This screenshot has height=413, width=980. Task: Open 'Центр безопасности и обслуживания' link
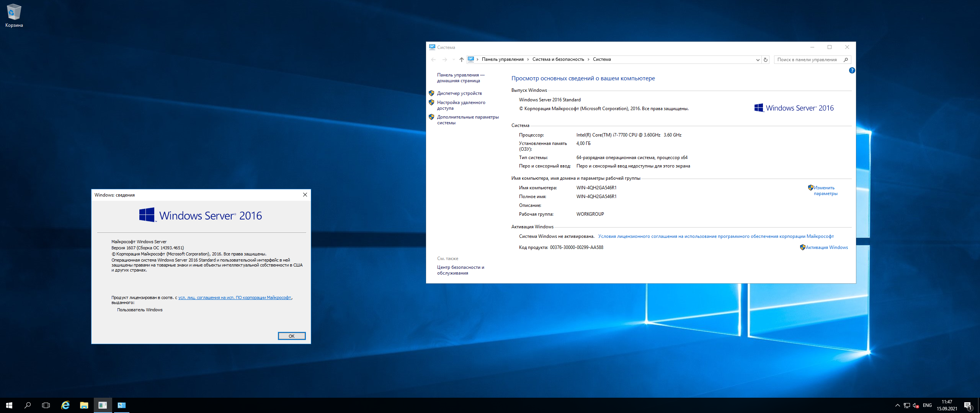[461, 270]
